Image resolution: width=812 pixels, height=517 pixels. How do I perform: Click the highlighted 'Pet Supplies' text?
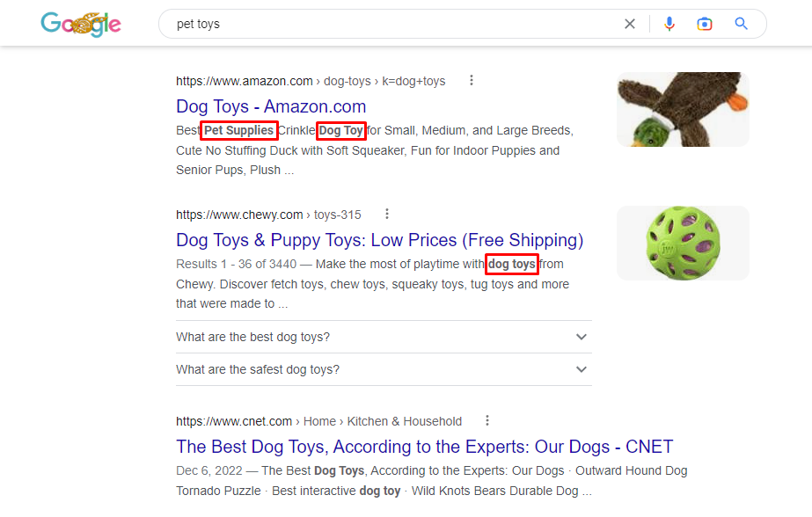click(x=238, y=130)
